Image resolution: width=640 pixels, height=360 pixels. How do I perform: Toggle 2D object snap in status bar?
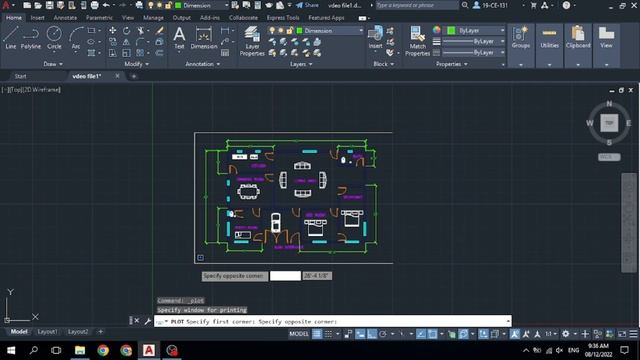click(x=432, y=334)
